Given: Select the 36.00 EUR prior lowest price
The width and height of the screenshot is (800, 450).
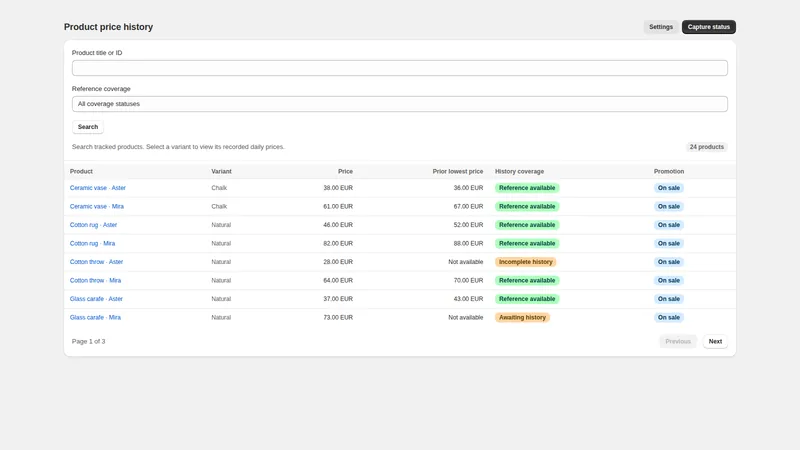Looking at the screenshot, I should pyautogui.click(x=468, y=188).
